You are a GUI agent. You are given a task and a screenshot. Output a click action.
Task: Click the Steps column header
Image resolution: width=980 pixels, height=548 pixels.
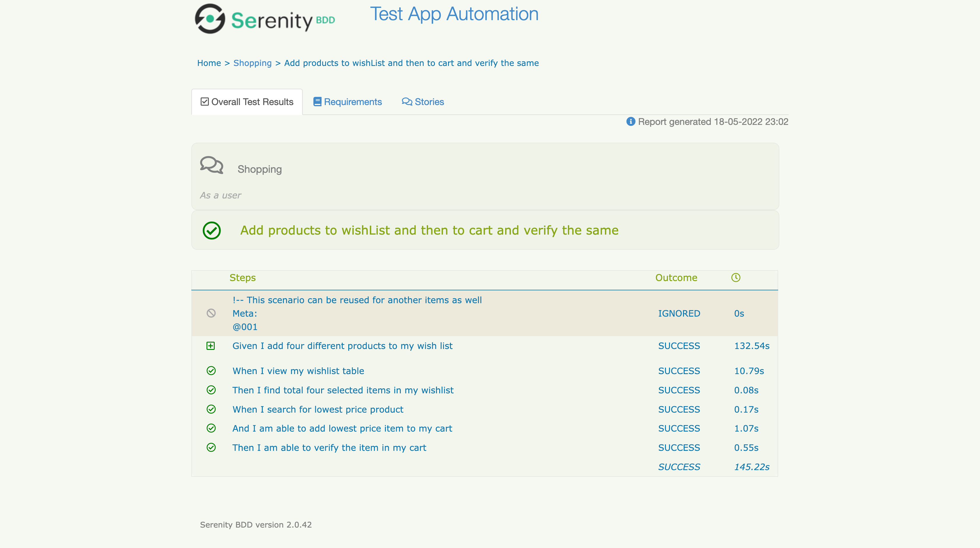click(242, 278)
